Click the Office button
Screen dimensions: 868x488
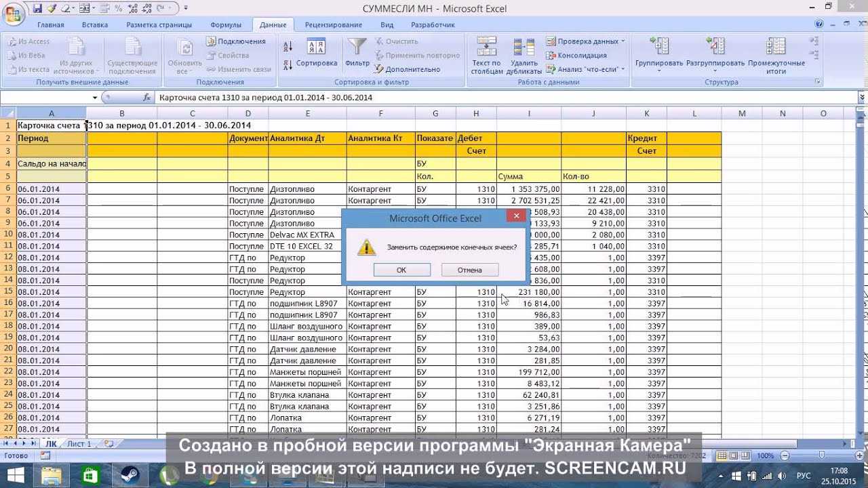(13, 14)
